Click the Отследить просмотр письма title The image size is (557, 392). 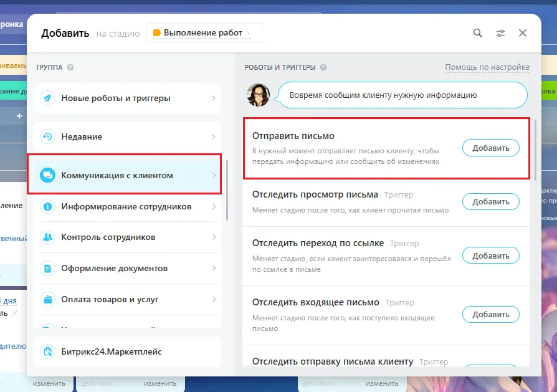[x=315, y=194]
